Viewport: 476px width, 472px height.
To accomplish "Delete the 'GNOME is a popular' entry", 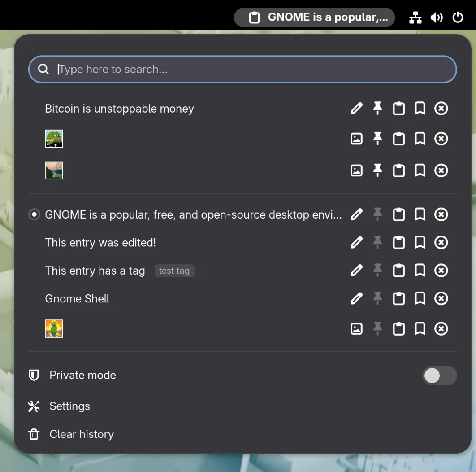I will [x=441, y=214].
